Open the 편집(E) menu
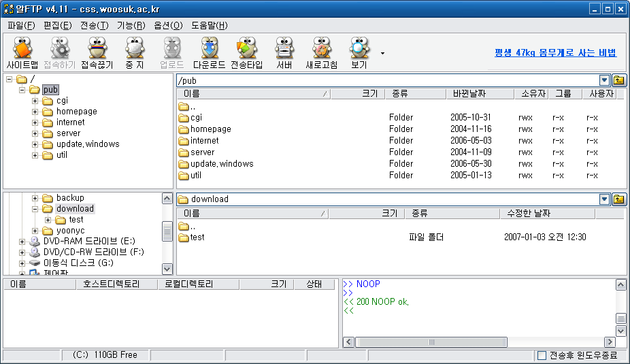The image size is (630, 364). pos(57,26)
